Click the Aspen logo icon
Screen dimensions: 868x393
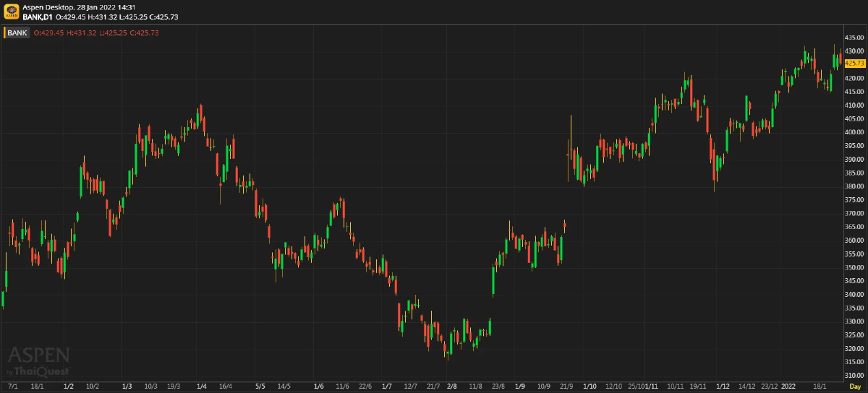tap(12, 12)
